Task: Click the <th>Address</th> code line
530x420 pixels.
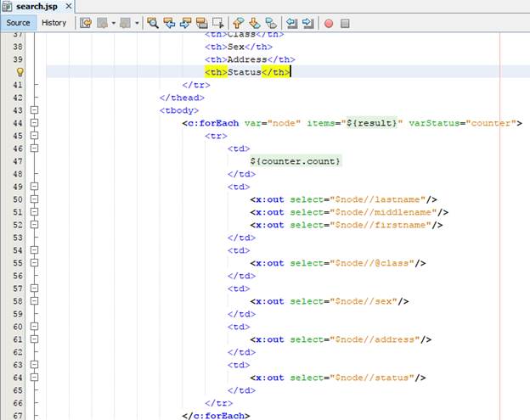Action: click(250, 59)
